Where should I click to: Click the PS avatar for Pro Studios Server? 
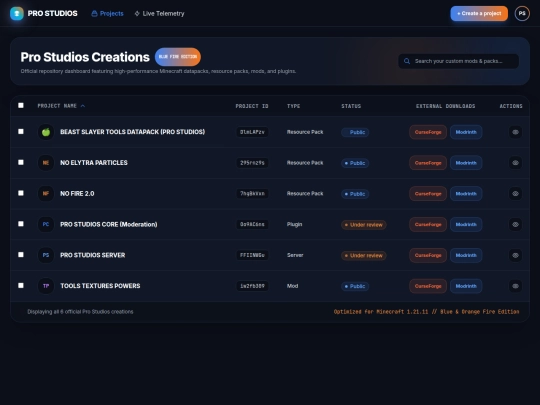point(46,255)
